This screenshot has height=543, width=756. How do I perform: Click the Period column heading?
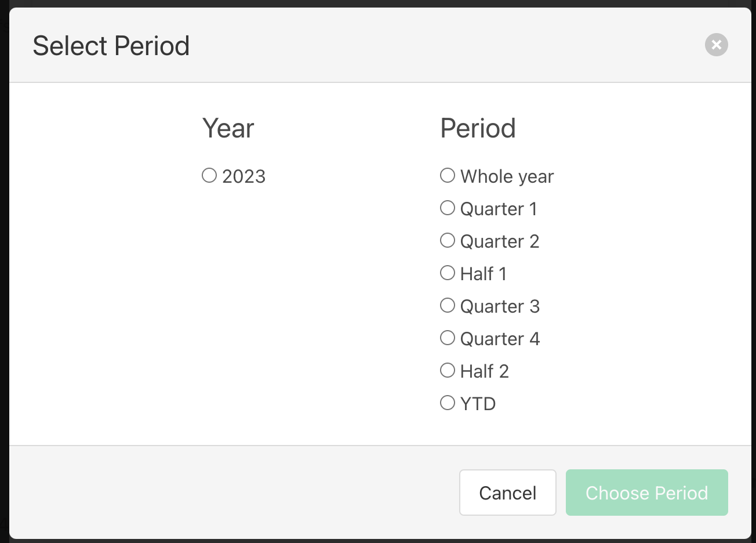[x=478, y=128]
